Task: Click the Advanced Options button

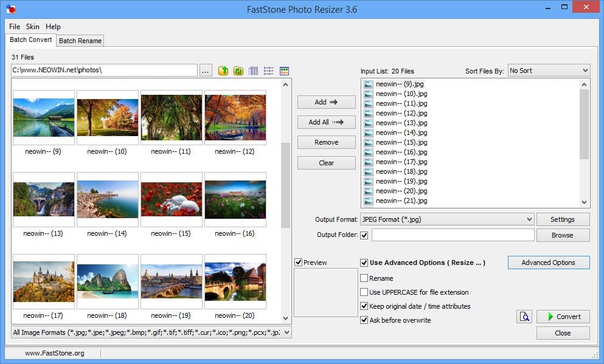Action: coord(548,263)
